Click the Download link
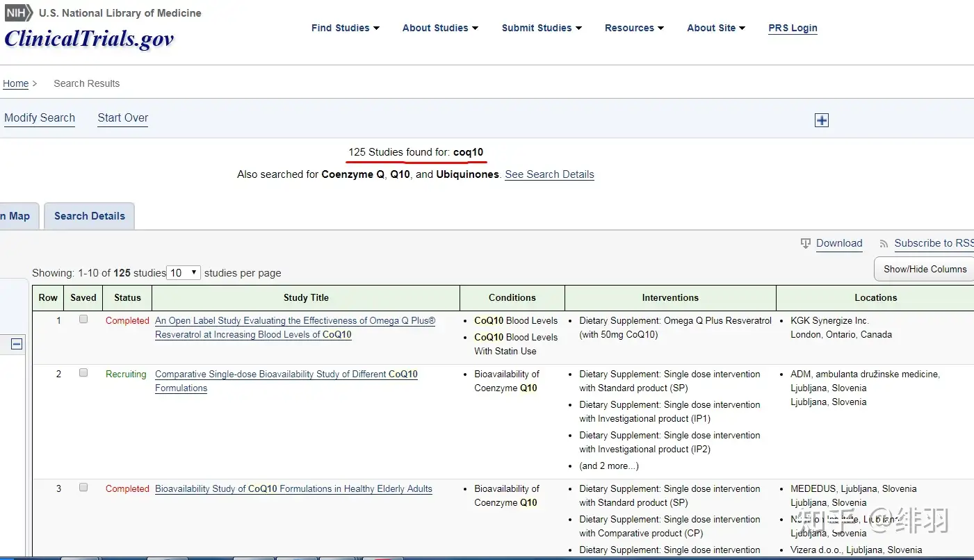The height and width of the screenshot is (560, 974). [839, 243]
